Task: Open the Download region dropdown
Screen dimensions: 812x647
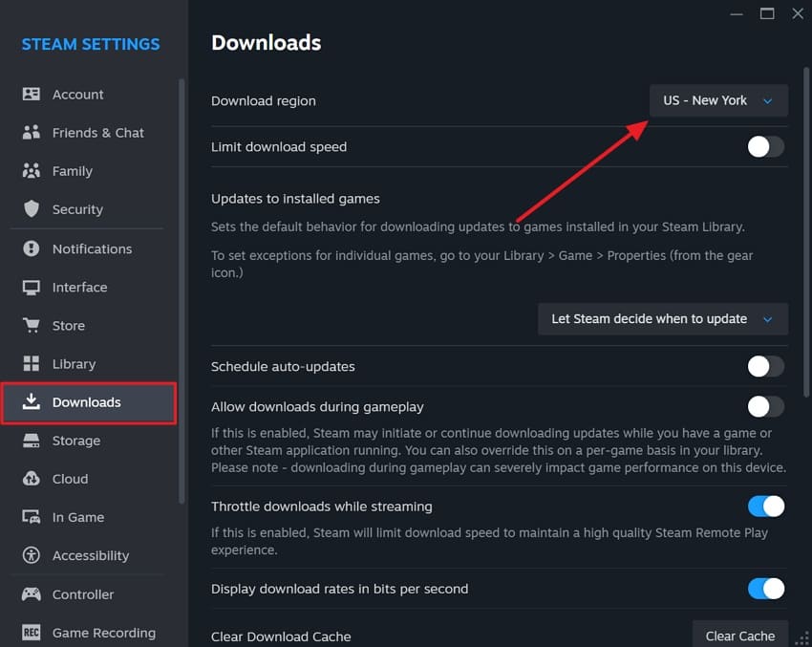Action: (718, 100)
